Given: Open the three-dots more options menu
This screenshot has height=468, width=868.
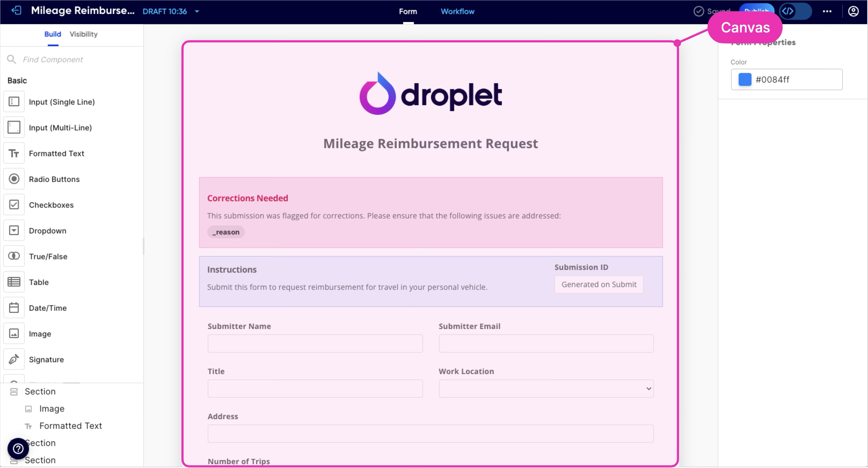Looking at the screenshot, I should 827,11.
